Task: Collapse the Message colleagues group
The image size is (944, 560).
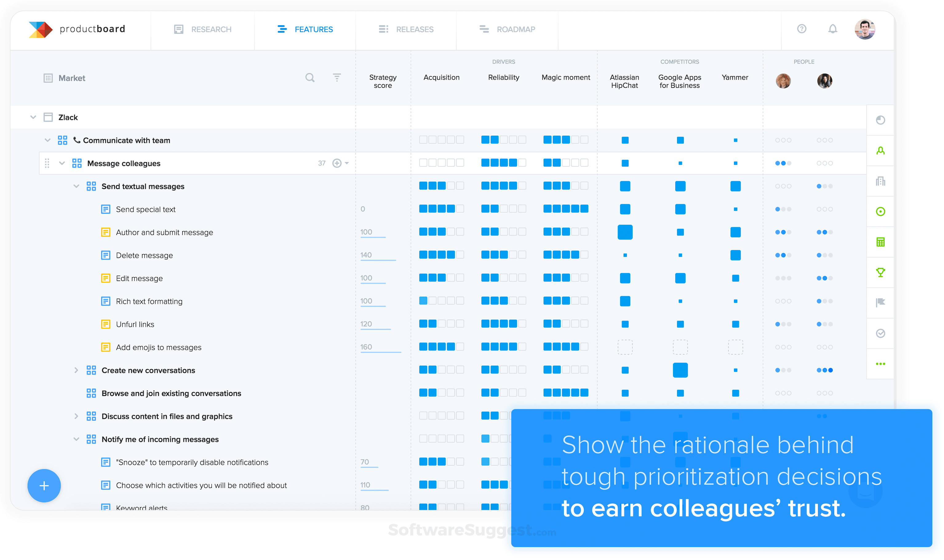Action: 62,163
